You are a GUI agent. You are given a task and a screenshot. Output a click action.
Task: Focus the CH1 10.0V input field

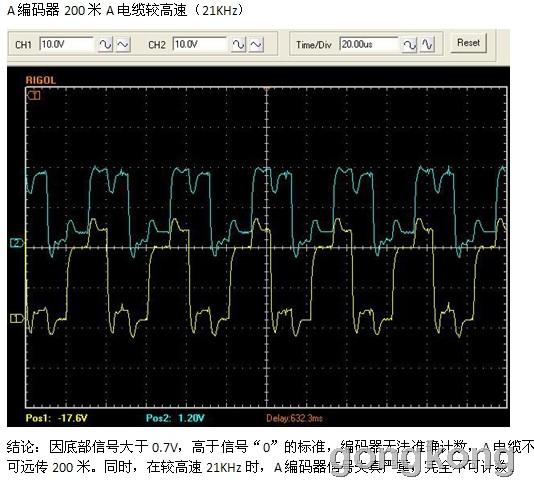pos(66,44)
